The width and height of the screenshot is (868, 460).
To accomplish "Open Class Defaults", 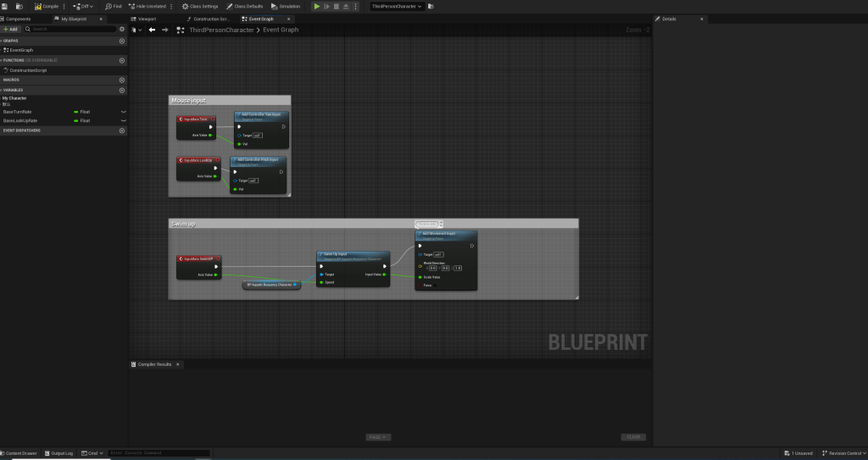I will point(244,6).
